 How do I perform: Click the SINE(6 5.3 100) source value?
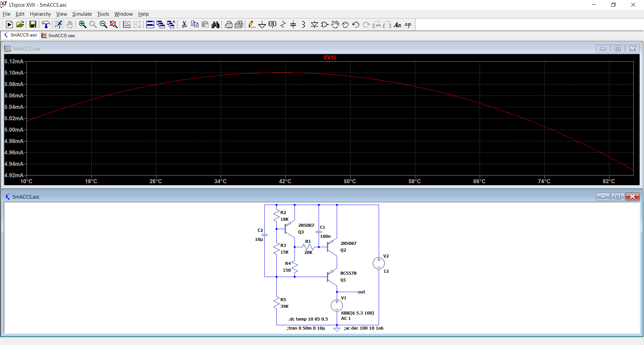pyautogui.click(x=358, y=313)
